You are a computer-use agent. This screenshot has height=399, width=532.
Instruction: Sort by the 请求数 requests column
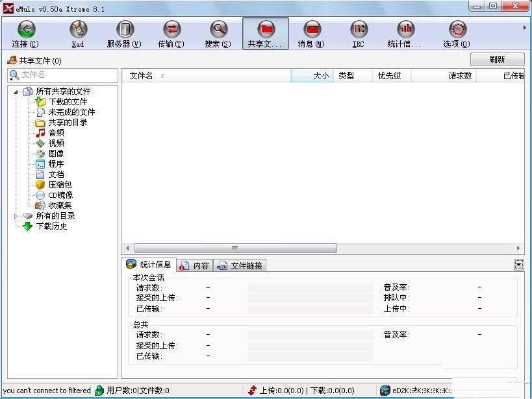[x=444, y=76]
